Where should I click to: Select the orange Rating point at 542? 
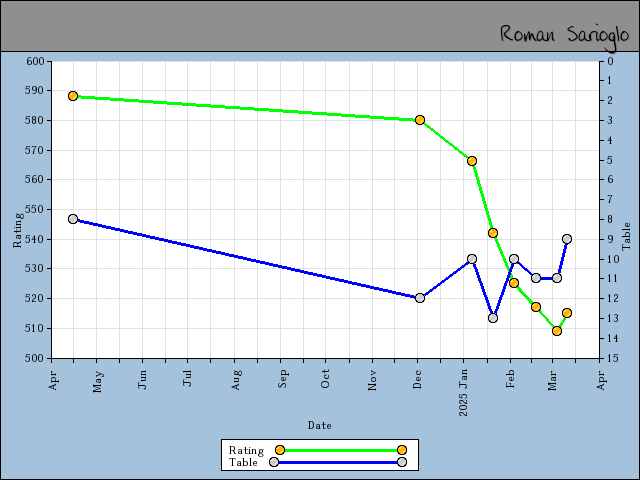493,233
